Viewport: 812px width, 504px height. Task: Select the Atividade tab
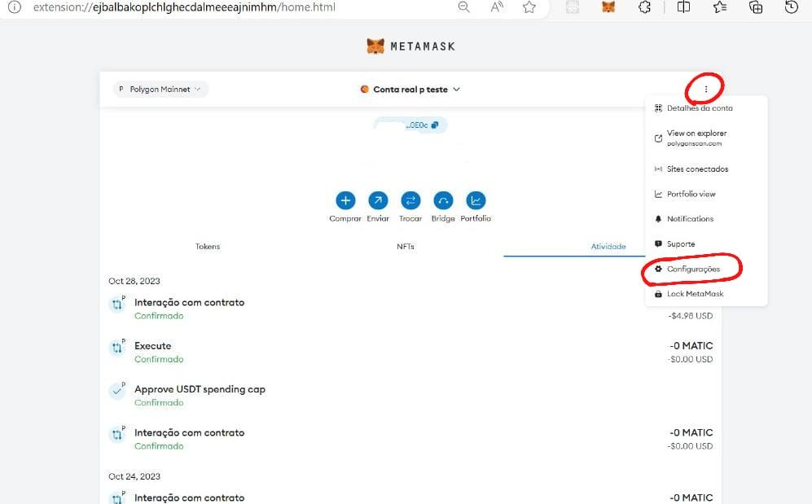click(608, 247)
